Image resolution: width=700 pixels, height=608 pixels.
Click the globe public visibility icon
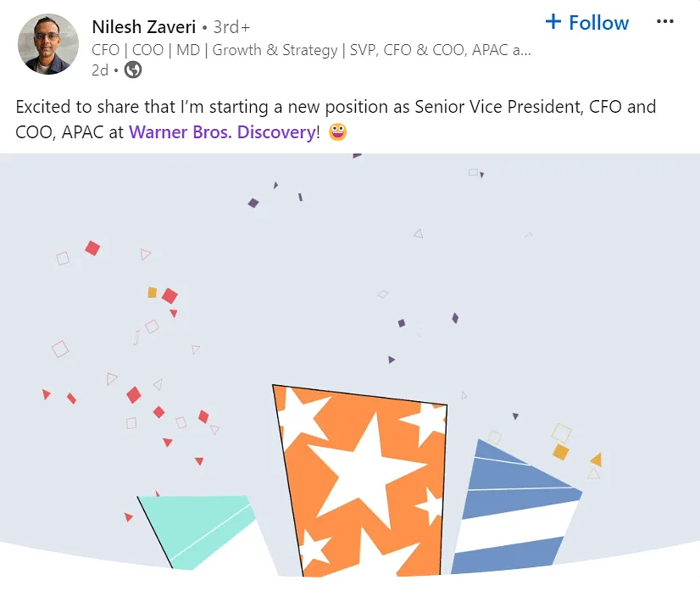coord(132,70)
